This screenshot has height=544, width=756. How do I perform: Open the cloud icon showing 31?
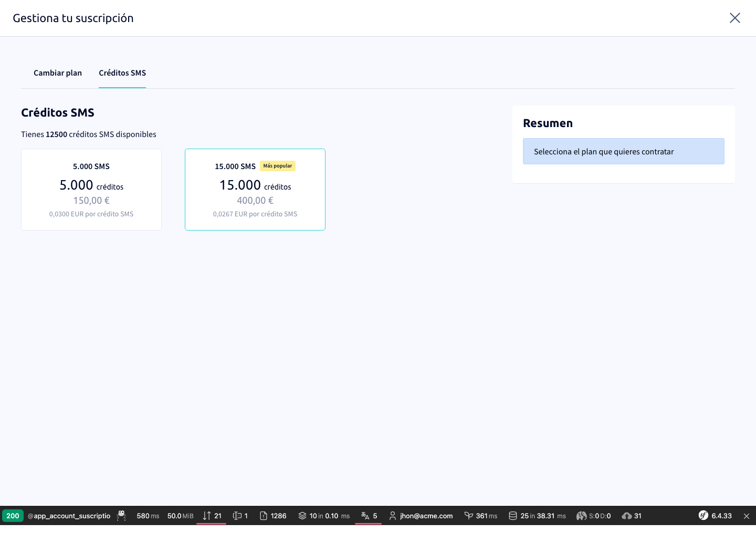tap(626, 516)
